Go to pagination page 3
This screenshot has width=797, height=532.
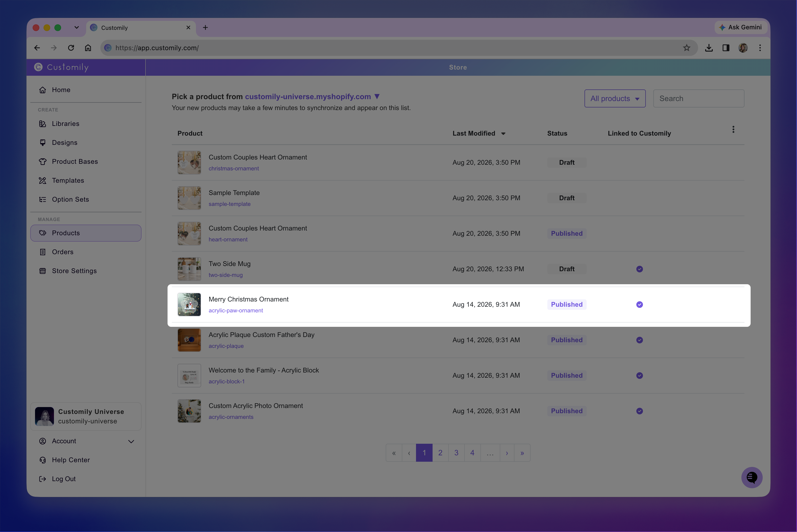point(456,453)
